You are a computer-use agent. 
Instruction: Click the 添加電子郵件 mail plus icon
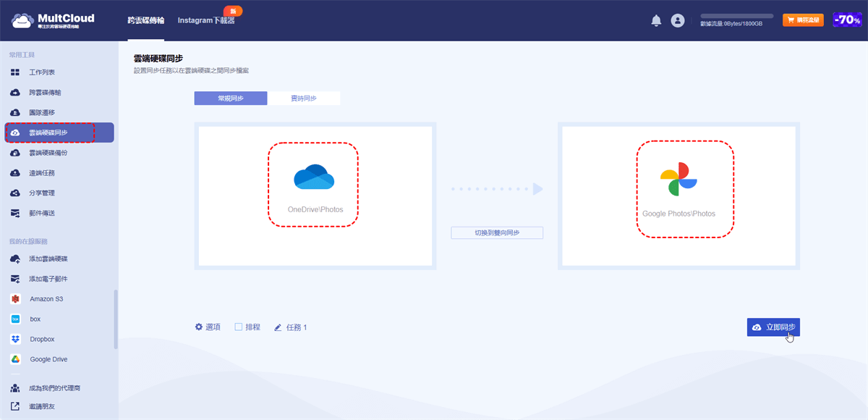click(14, 279)
